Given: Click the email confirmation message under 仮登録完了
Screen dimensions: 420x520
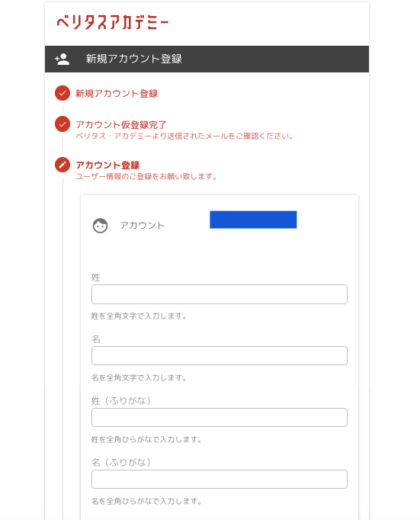Looking at the screenshot, I should click(x=184, y=136).
